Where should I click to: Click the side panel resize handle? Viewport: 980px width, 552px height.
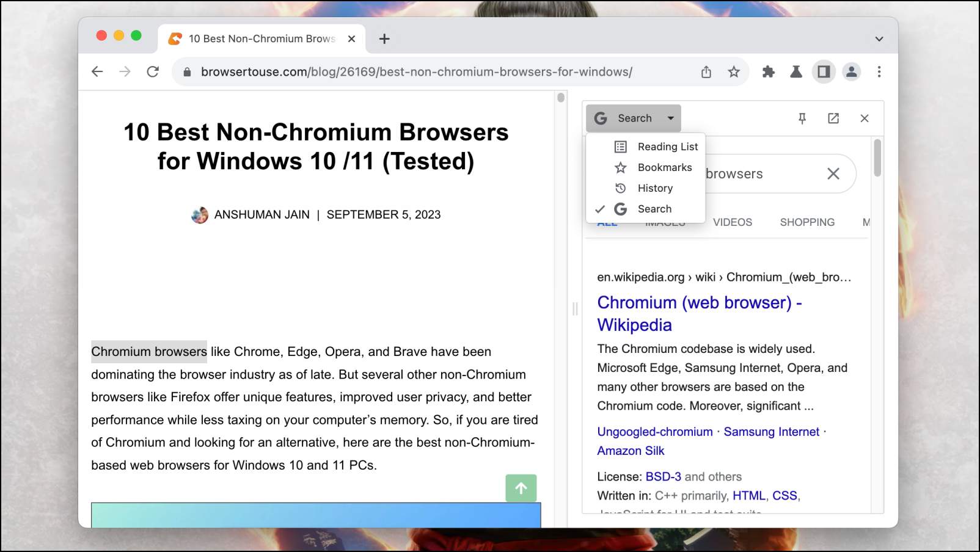pyautogui.click(x=575, y=309)
